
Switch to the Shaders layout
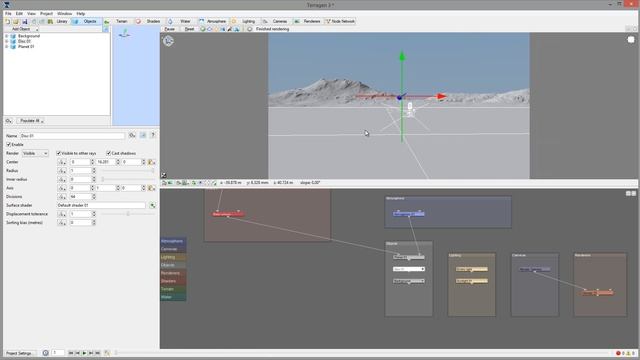150,21
